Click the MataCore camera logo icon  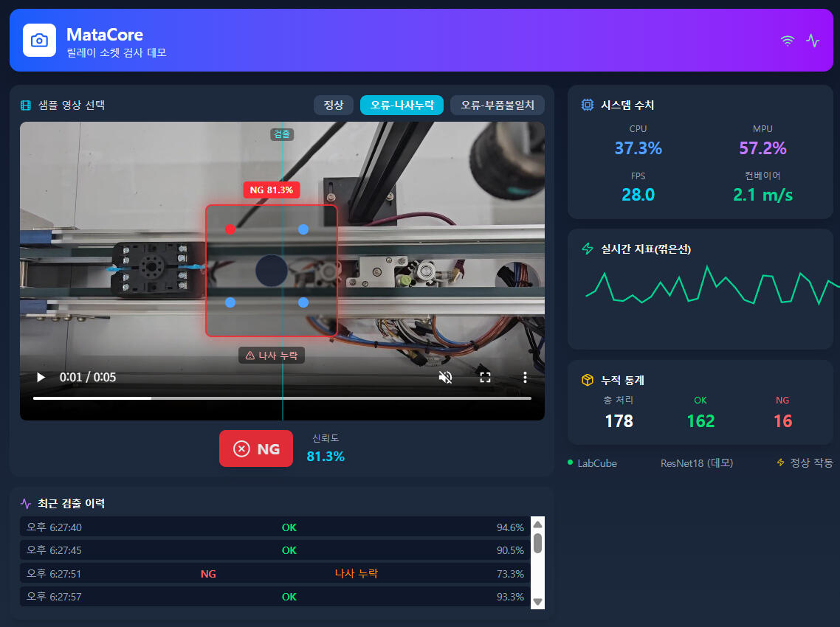[x=39, y=40]
